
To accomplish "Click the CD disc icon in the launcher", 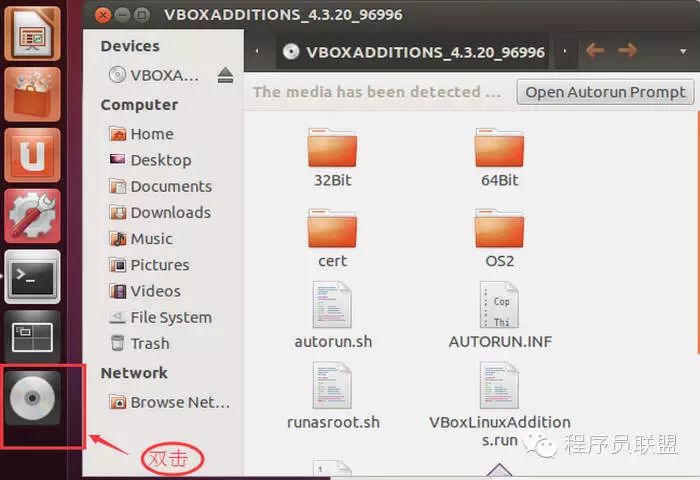I will (32, 398).
